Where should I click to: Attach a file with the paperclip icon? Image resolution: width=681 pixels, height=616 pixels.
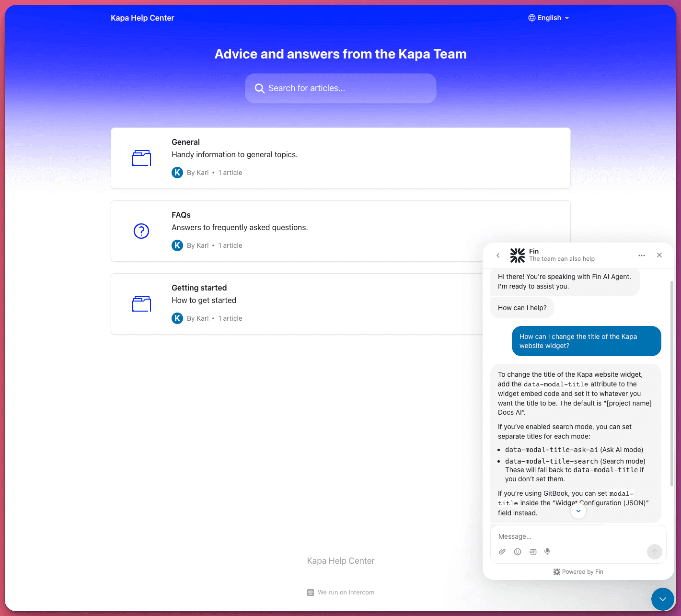click(x=502, y=552)
